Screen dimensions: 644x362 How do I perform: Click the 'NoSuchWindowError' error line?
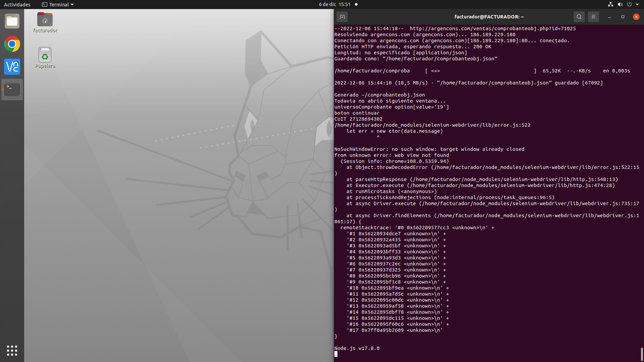(429, 149)
